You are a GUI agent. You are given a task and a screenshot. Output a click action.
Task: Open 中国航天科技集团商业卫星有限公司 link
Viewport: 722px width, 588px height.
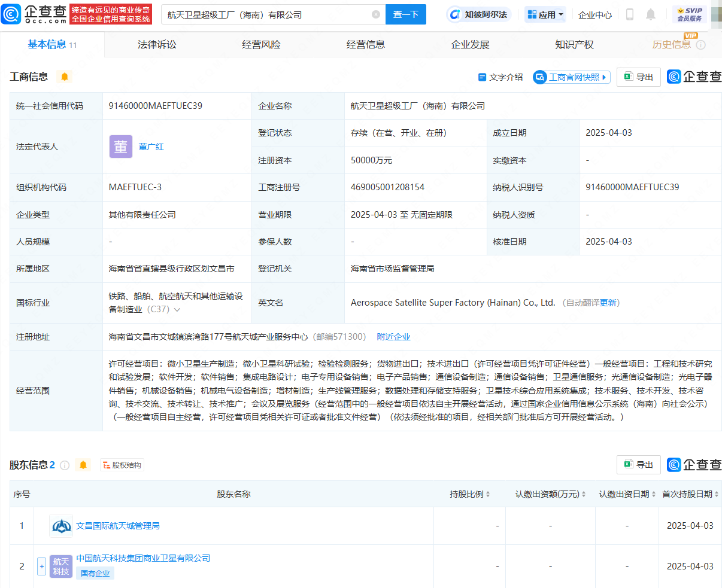point(143,558)
